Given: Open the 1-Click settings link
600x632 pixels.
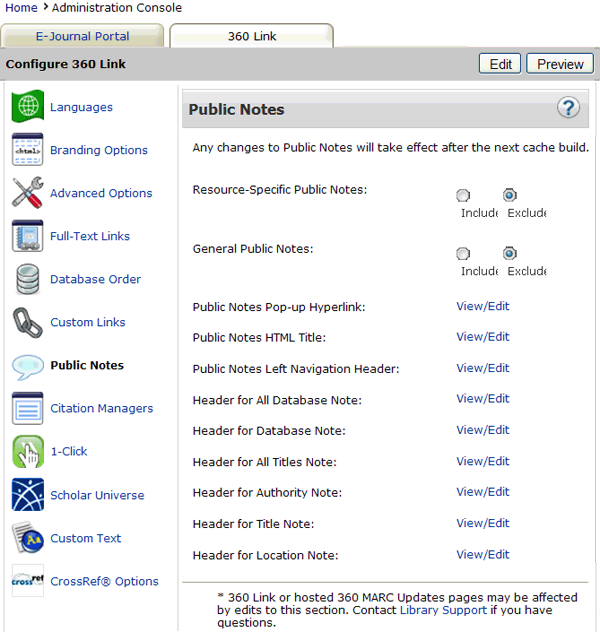Looking at the screenshot, I should [69, 451].
